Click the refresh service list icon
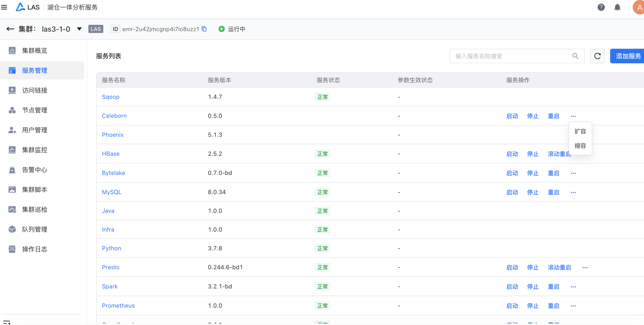 point(597,56)
